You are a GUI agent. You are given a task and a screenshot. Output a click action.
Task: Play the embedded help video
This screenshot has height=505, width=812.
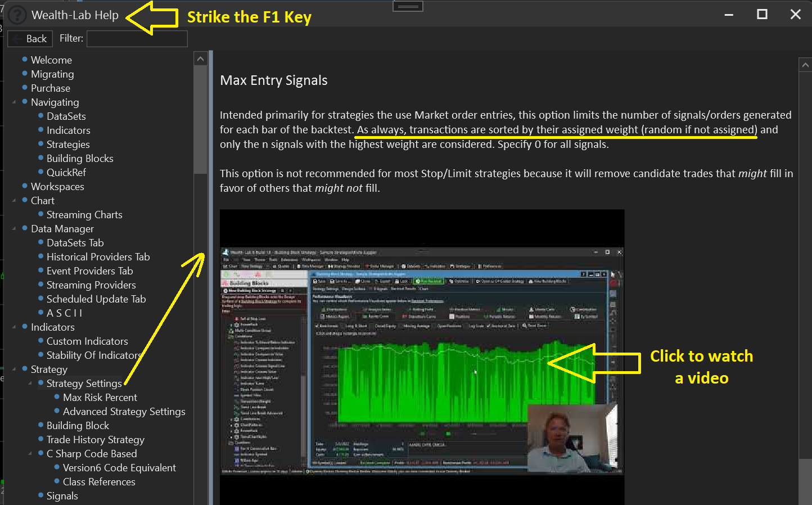click(422, 357)
